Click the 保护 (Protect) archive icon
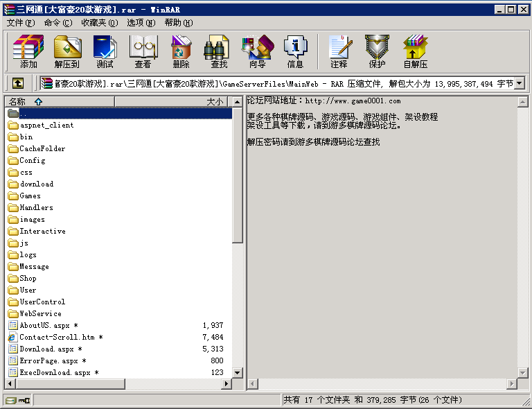 click(x=377, y=52)
